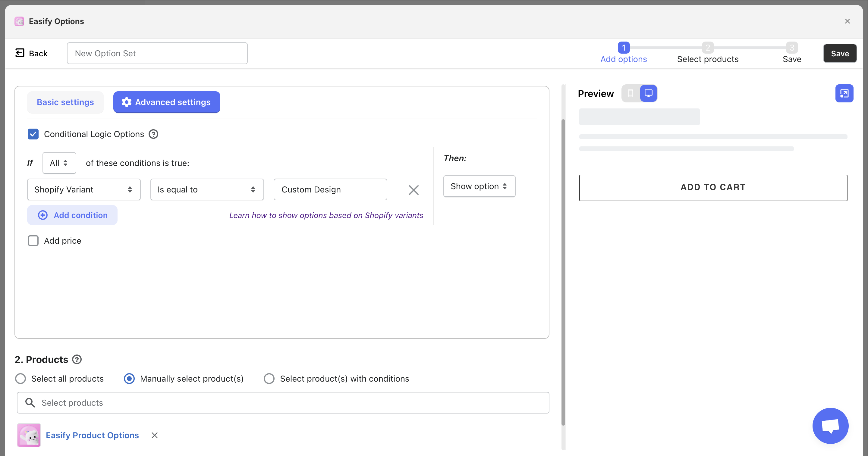Expand the Show option dropdown

(479, 186)
